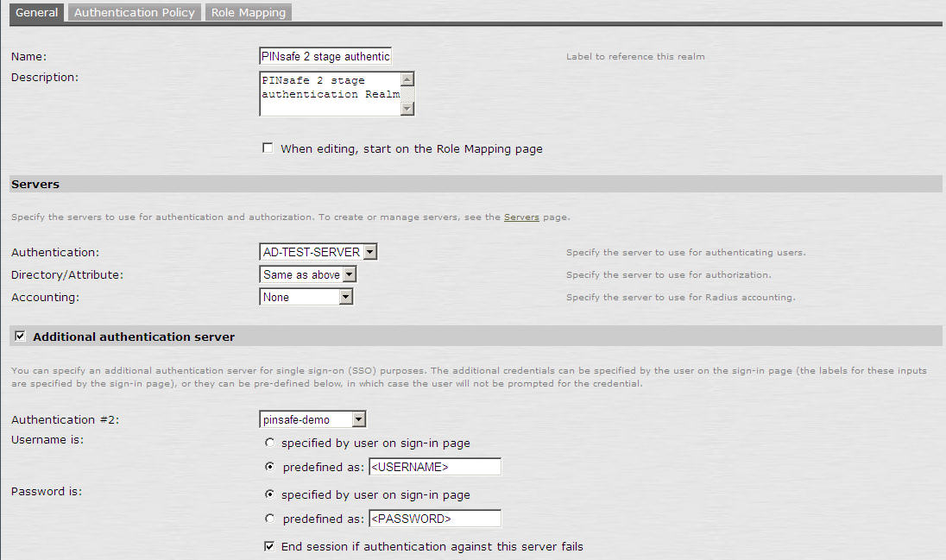Uncheck 'End session if authentication against this server fails'
This screenshot has width=946, height=560.
click(269, 545)
